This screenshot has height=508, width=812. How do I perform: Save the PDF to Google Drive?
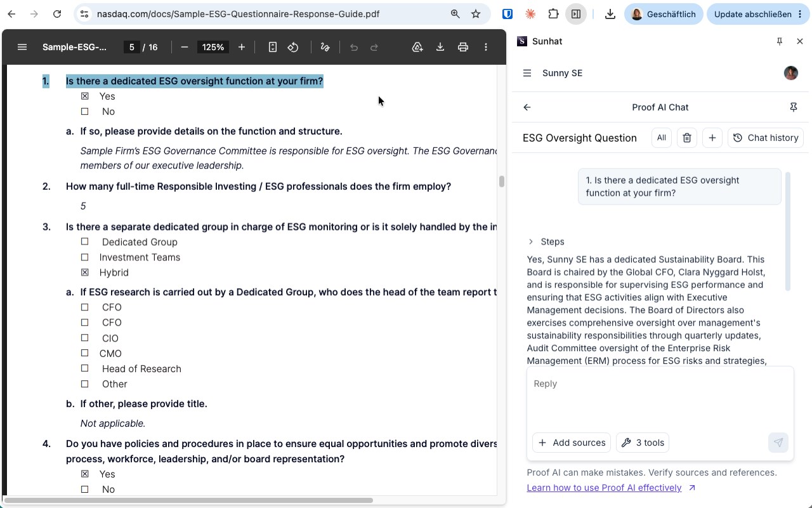click(x=417, y=47)
